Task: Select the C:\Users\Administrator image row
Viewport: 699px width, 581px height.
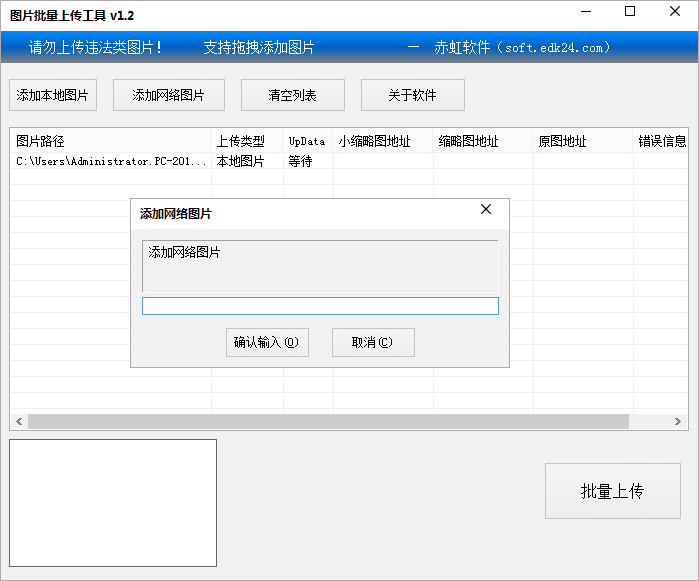Action: pyautogui.click(x=110, y=161)
